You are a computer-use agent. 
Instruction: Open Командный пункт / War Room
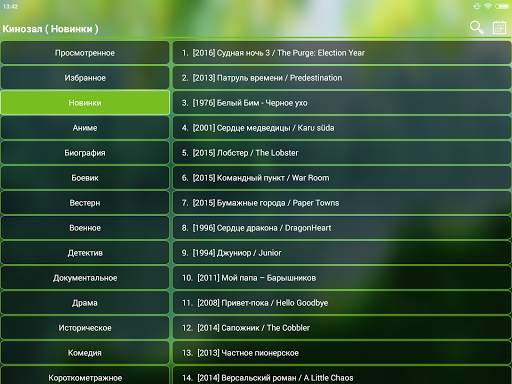click(x=342, y=178)
